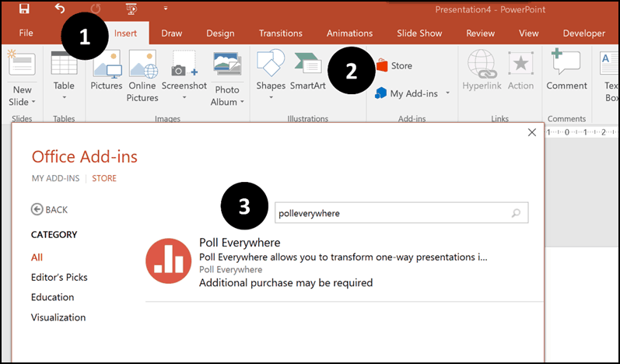Click the My Add-ins icon
The width and height of the screenshot is (620, 364).
tap(380, 93)
